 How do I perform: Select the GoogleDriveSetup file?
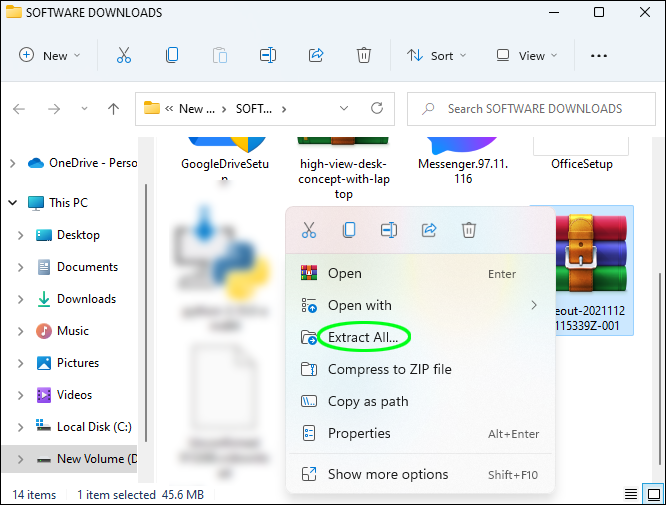[x=225, y=159]
